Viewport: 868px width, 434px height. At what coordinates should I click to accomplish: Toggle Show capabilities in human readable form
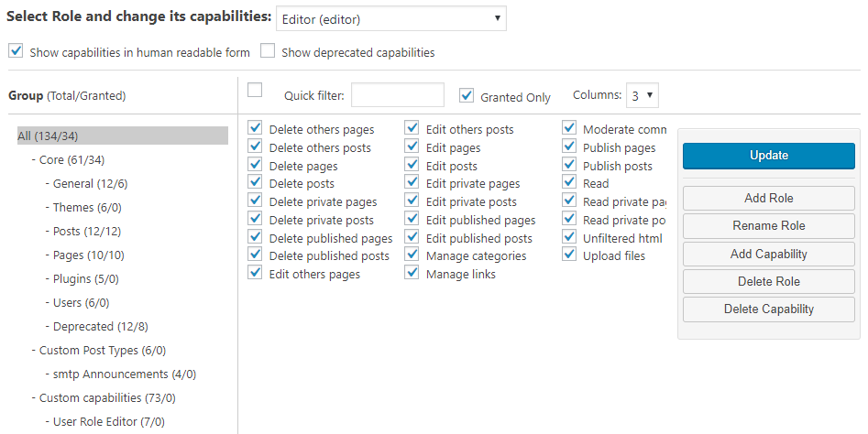tap(16, 51)
